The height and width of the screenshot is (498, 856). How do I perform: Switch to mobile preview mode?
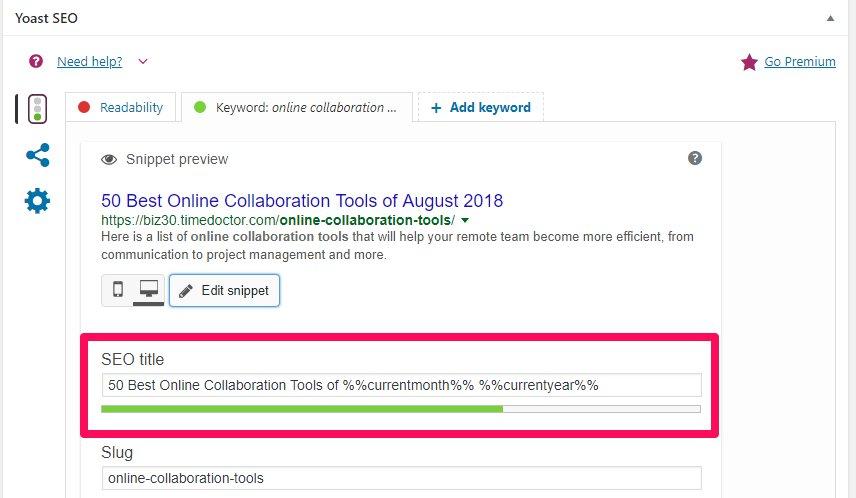[117, 289]
